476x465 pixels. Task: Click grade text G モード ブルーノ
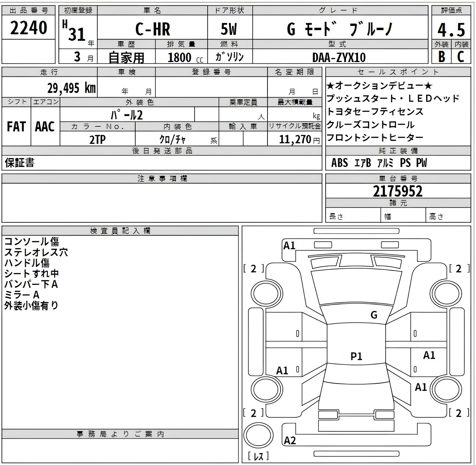(x=340, y=29)
